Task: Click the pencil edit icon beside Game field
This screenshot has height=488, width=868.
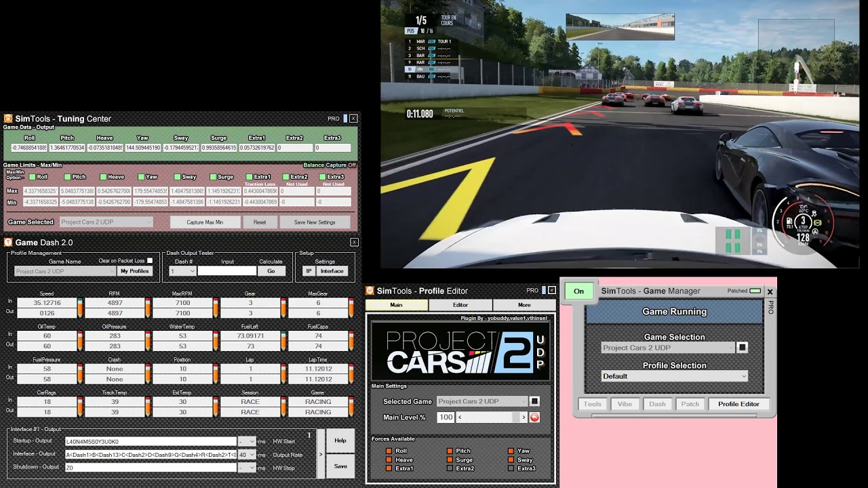Action: (351, 407)
